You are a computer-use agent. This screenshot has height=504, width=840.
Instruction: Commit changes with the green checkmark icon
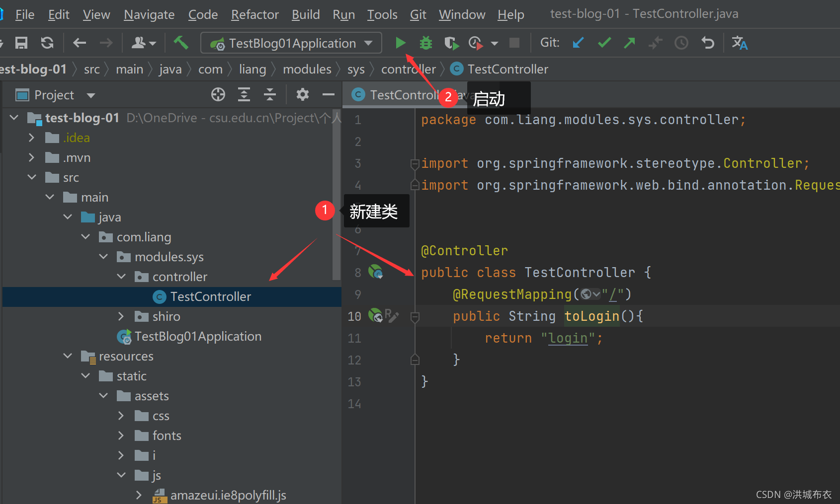[x=604, y=43]
